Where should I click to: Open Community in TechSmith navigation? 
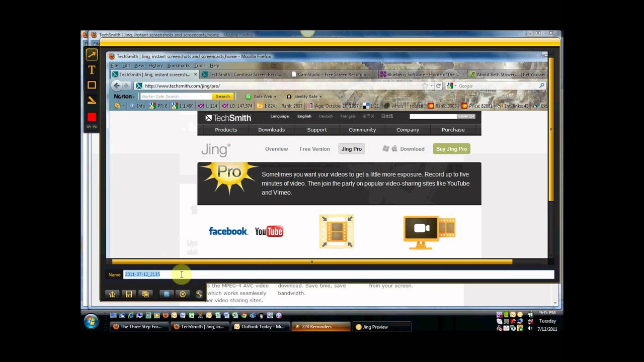click(x=362, y=130)
